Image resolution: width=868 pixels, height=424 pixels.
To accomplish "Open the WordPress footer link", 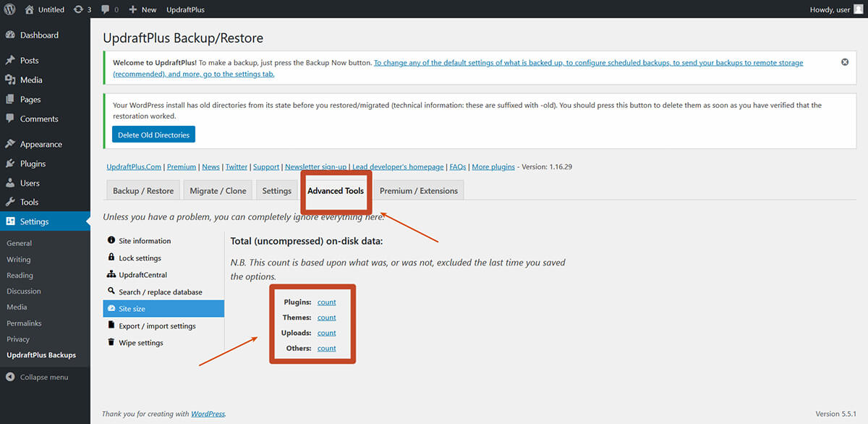I will [208, 414].
